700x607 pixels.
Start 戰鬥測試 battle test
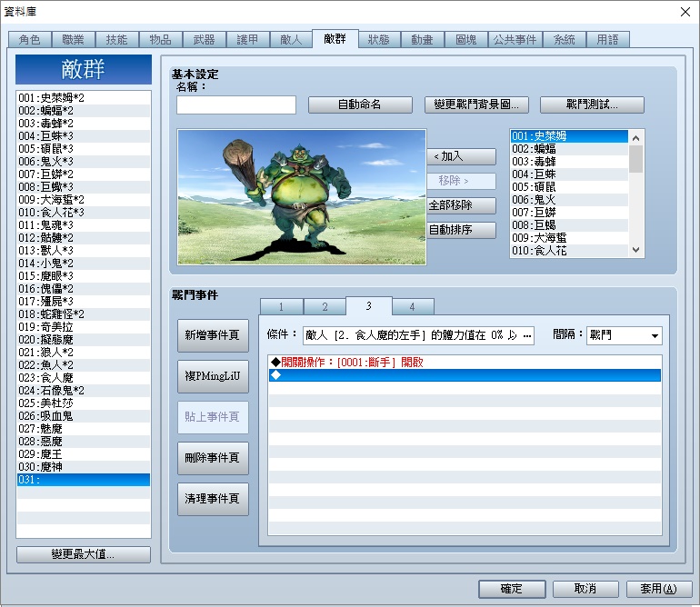pyautogui.click(x=592, y=104)
